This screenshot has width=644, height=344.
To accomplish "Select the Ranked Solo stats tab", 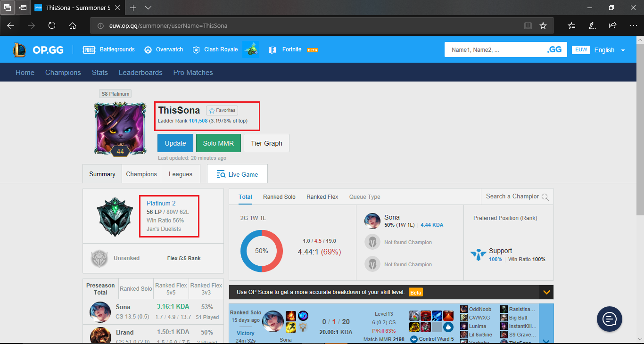I will point(279,197).
